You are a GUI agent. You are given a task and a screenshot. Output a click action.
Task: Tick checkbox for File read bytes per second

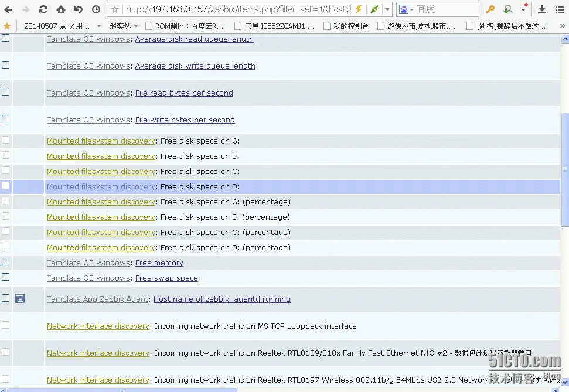[5, 92]
